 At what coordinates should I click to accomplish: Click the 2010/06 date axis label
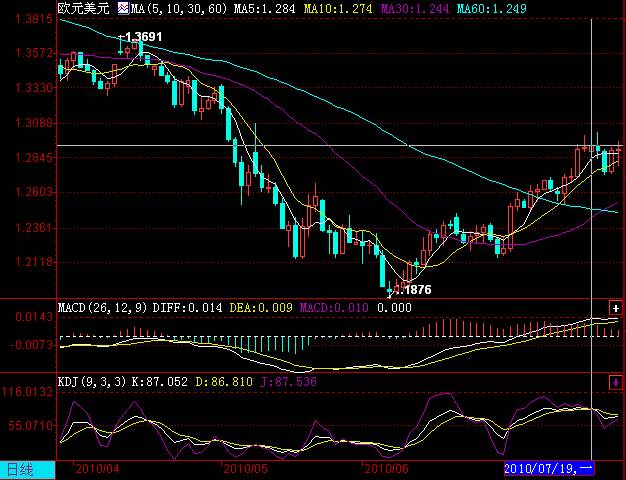tap(386, 469)
